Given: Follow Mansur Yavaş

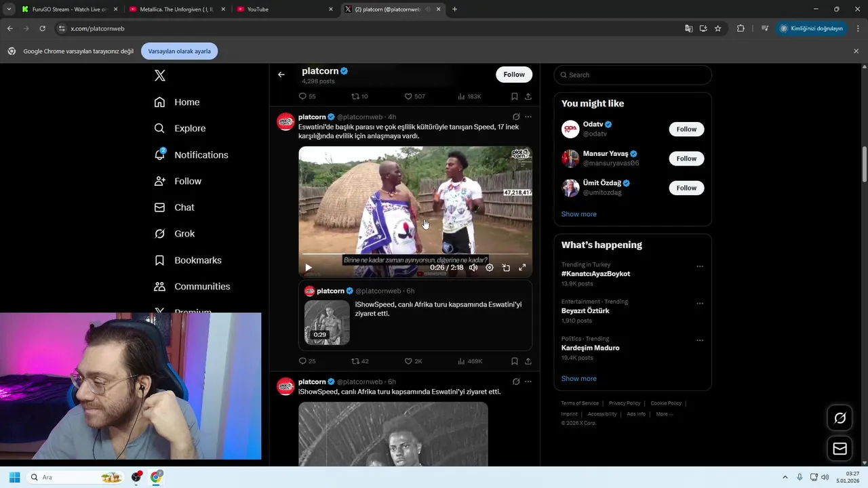Looking at the screenshot, I should point(686,159).
